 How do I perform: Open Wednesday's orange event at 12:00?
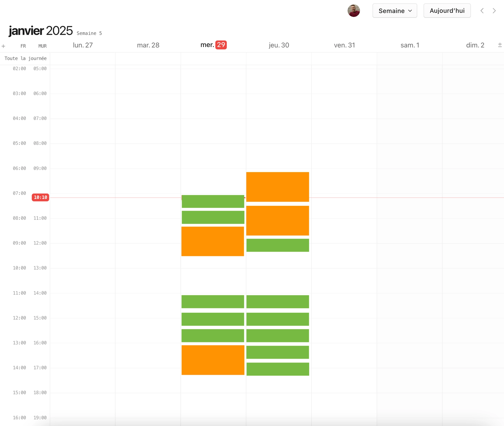(213, 241)
